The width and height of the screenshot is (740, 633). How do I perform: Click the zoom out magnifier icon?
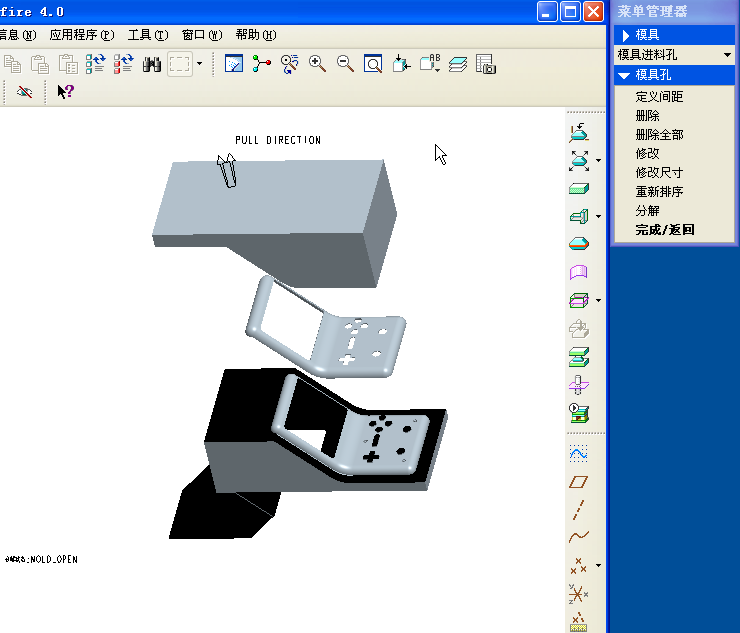(345, 64)
